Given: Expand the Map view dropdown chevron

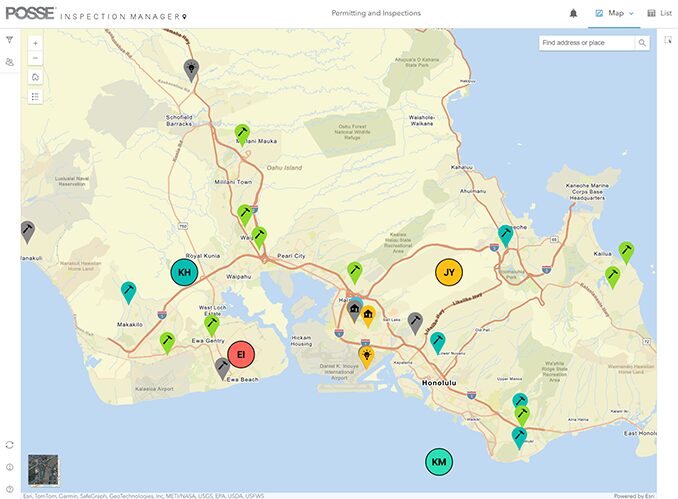Looking at the screenshot, I should 631,13.
